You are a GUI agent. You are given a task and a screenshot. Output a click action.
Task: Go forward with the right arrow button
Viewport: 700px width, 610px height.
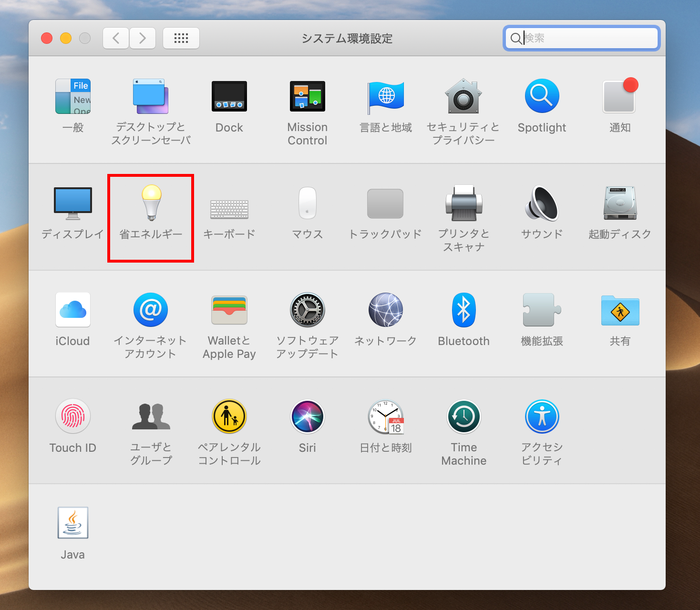click(143, 38)
